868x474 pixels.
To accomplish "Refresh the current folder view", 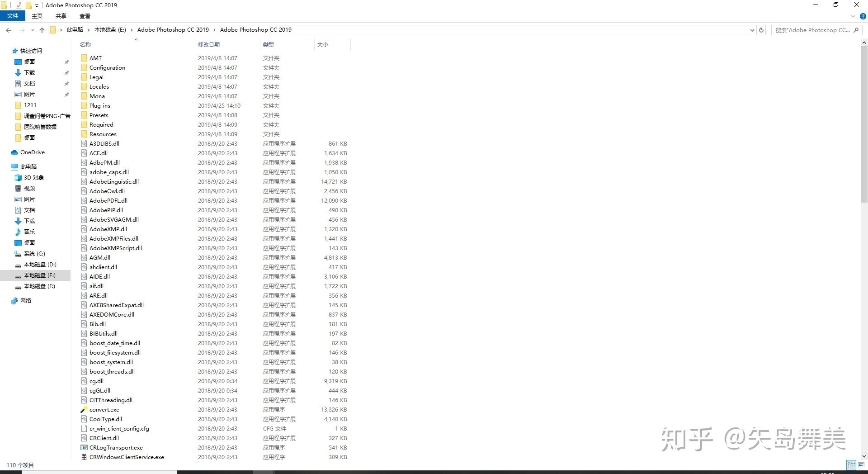I will click(x=761, y=30).
